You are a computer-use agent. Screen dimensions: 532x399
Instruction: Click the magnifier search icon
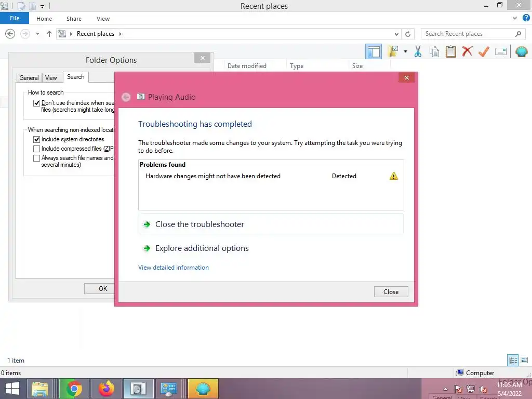coord(518,34)
